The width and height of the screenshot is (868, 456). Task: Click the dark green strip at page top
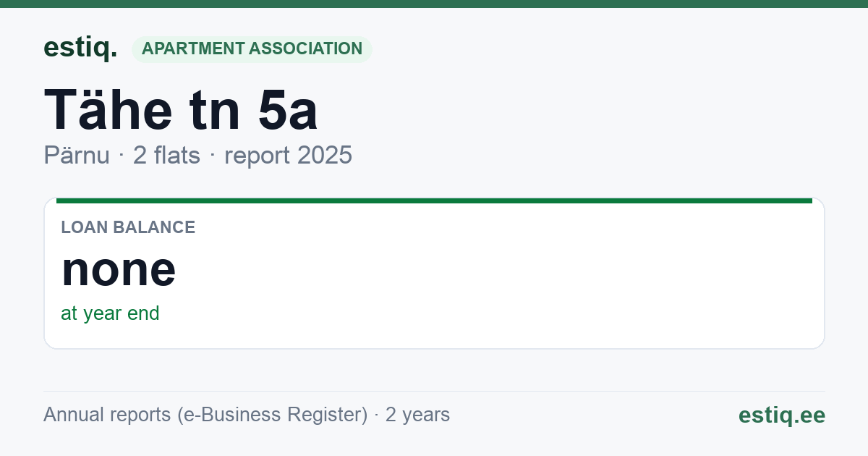434,4
